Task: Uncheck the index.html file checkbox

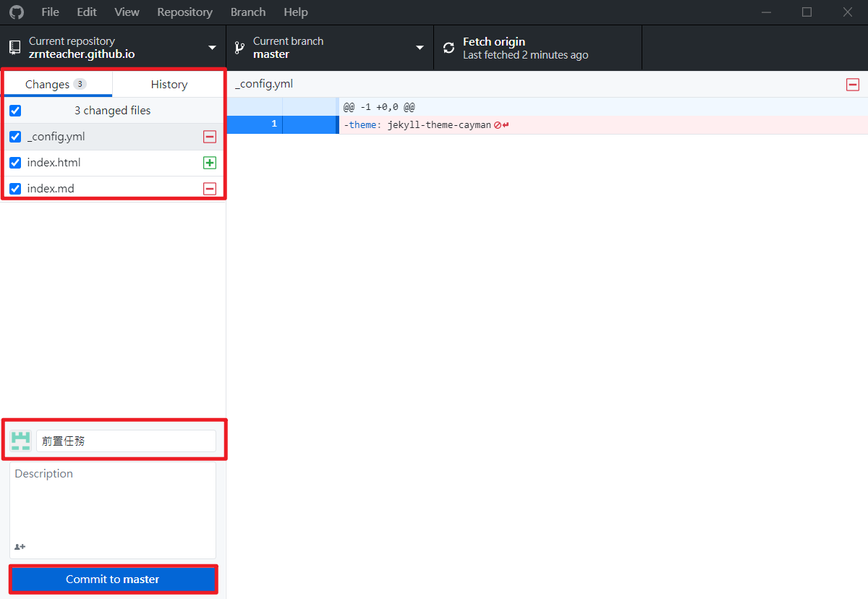Action: tap(15, 163)
